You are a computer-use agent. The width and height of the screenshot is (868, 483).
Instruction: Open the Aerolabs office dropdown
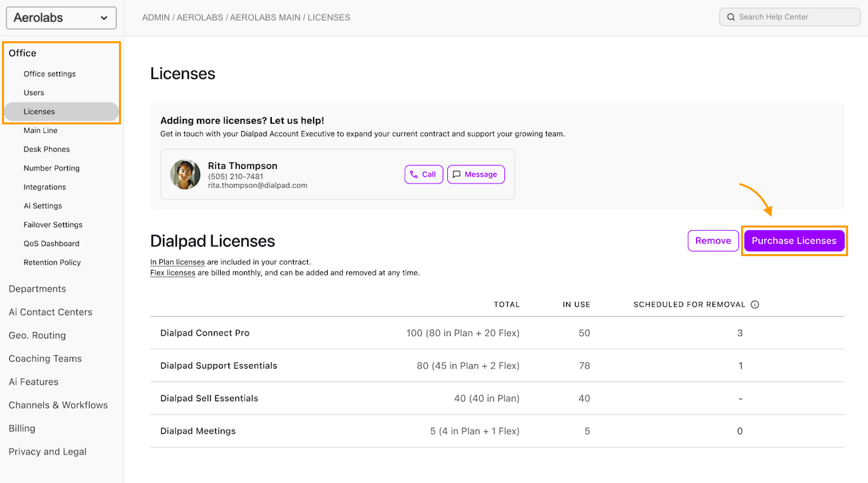click(x=61, y=18)
